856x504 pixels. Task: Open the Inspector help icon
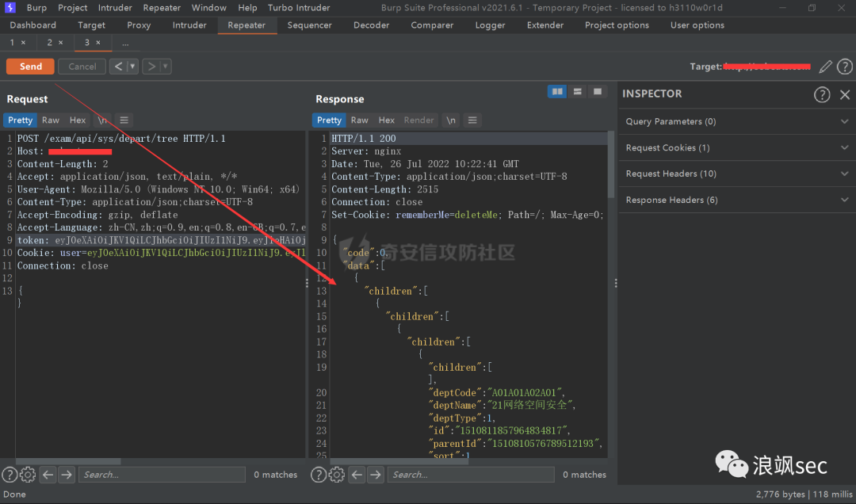[x=822, y=94]
